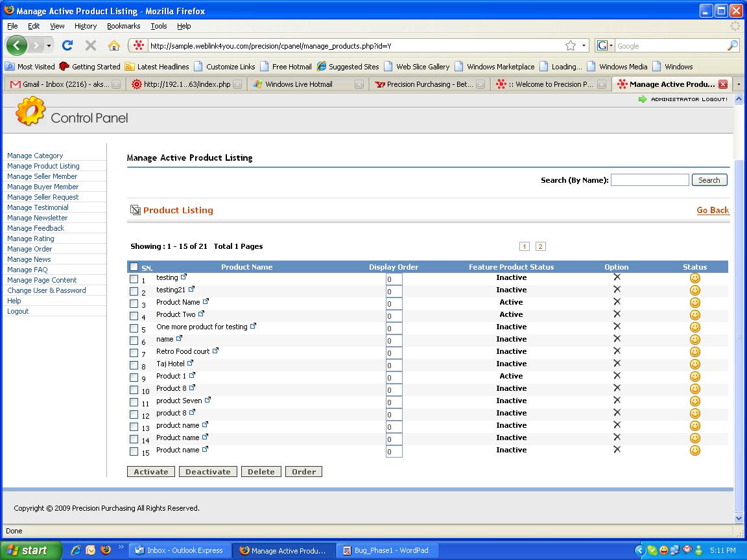Switch to the Windows Live Hotmail tab
This screenshot has width=747, height=560.
(308, 84)
